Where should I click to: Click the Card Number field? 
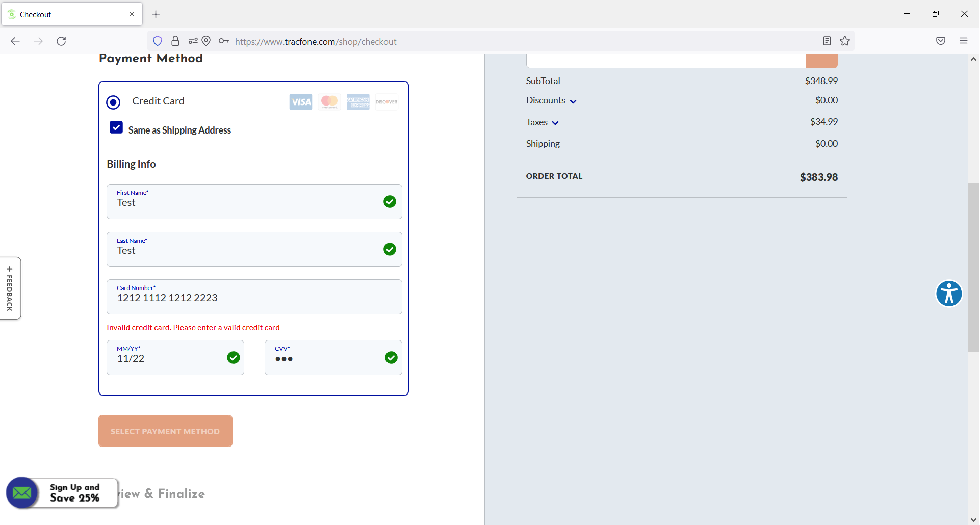254,298
